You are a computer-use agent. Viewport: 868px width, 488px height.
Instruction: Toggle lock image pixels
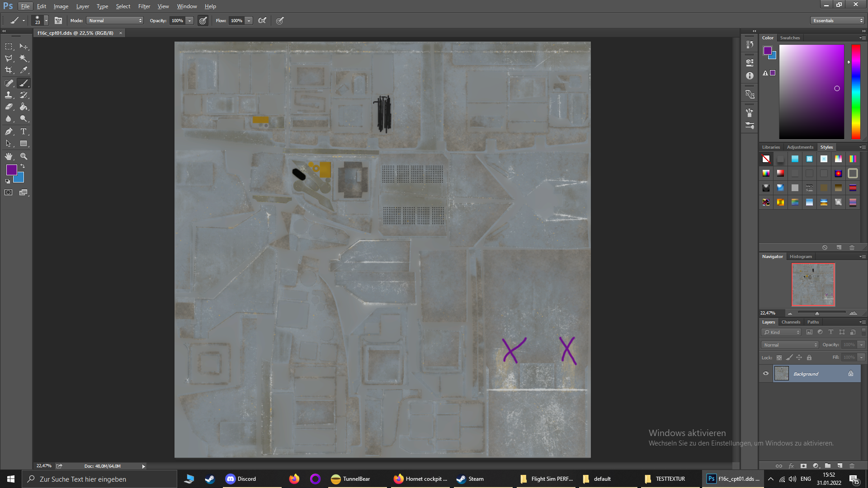coord(789,357)
